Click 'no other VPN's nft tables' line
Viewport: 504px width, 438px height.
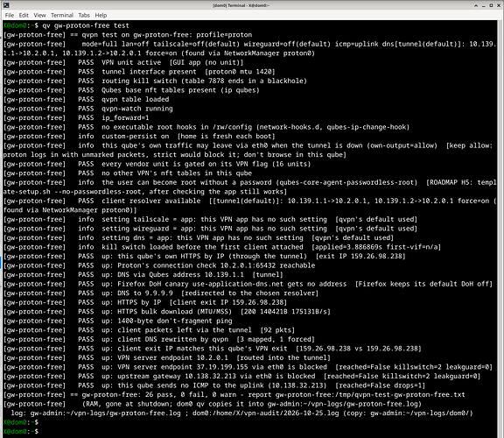(128, 173)
